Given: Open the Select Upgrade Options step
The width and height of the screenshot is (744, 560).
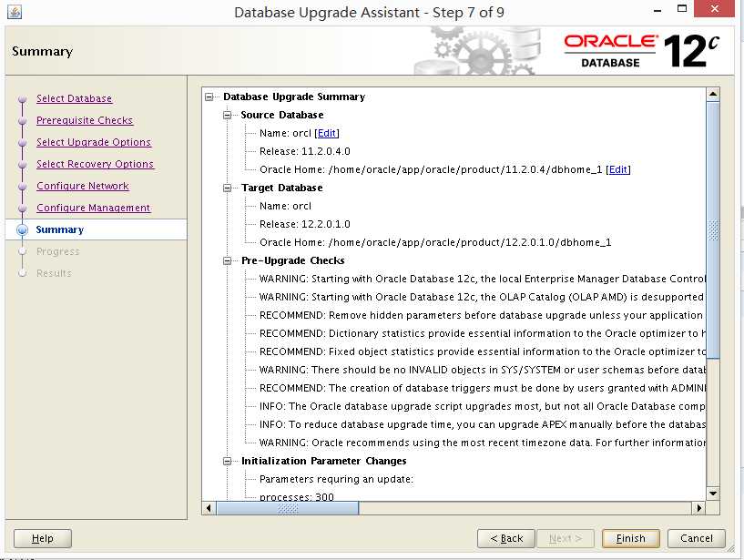Looking at the screenshot, I should [94, 142].
